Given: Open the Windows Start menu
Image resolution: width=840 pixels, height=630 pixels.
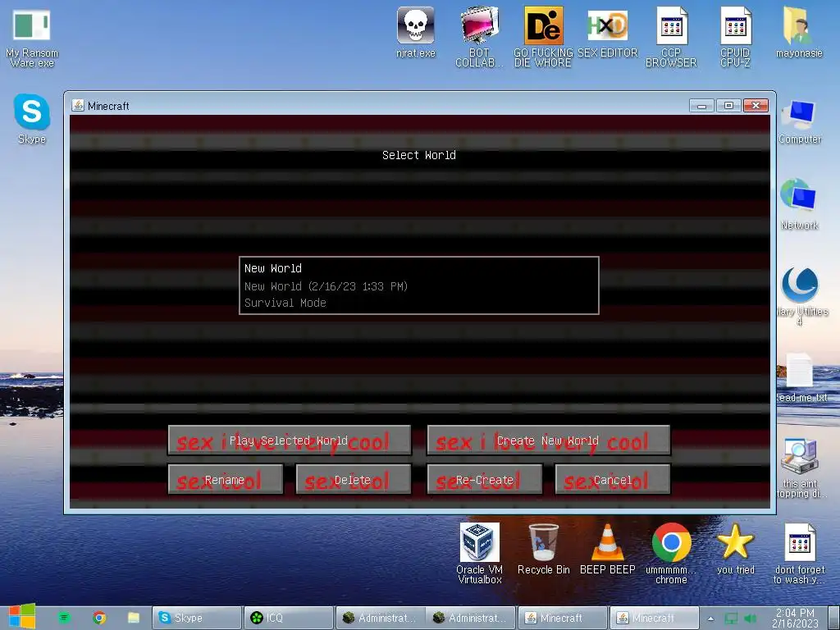Looking at the screenshot, I should tap(22, 617).
